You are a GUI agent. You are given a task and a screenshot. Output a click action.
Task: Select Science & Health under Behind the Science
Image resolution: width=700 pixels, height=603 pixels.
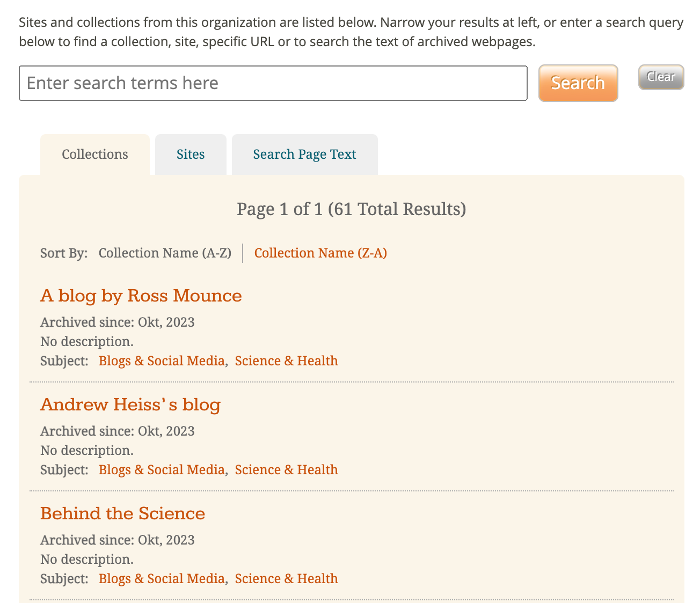(x=286, y=579)
